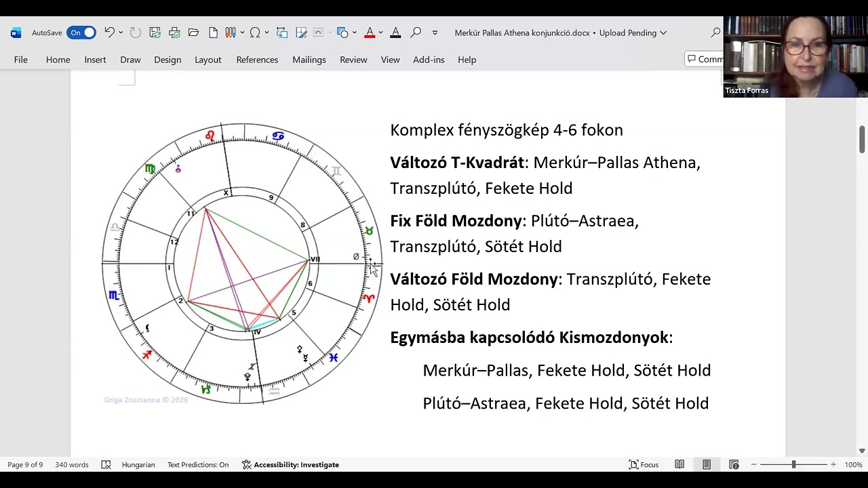Switch to the Review tab
This screenshot has height=488, width=868.
coord(353,60)
